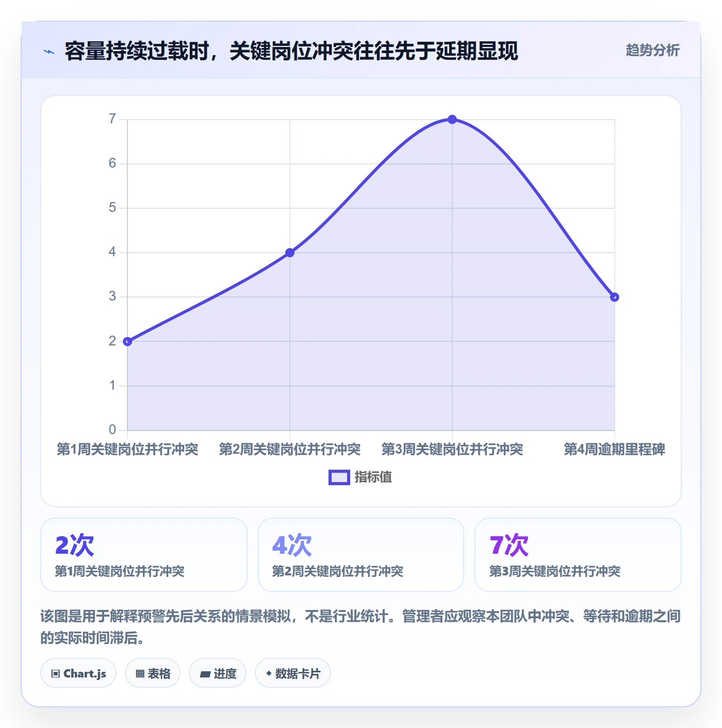Click the square icon in Chart.js tag

(56, 673)
